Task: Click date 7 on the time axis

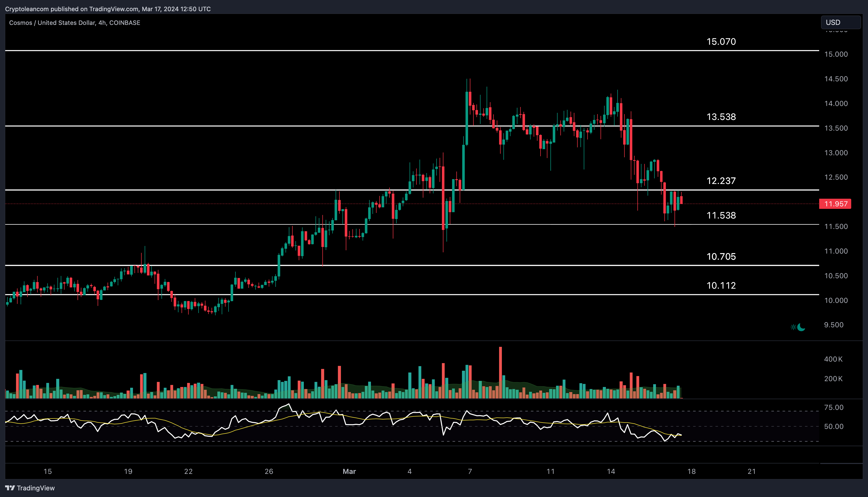Action: tap(470, 471)
